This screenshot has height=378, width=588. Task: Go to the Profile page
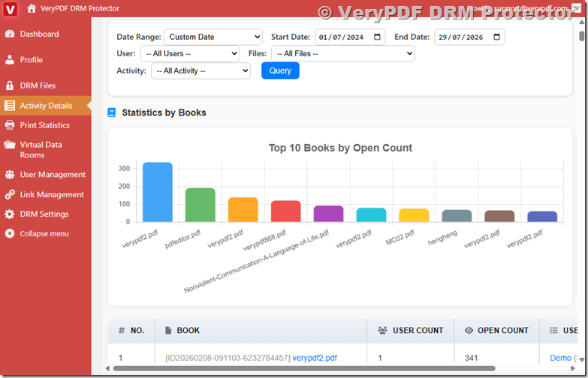coord(32,59)
